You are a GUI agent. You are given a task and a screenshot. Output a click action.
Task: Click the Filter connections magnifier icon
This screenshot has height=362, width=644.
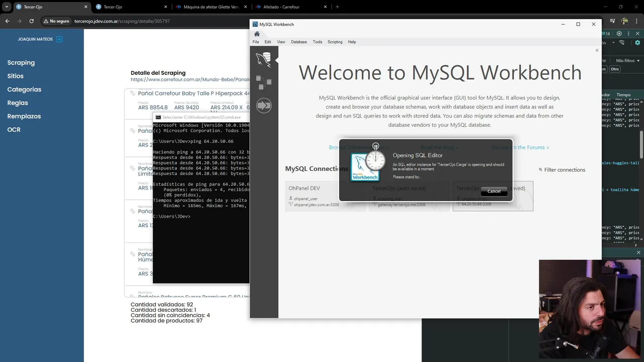541,170
